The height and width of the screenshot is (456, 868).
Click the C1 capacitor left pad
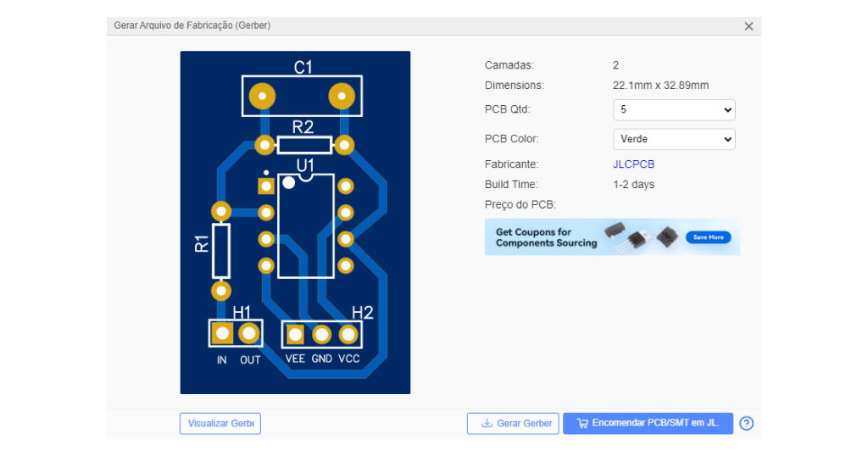click(263, 97)
